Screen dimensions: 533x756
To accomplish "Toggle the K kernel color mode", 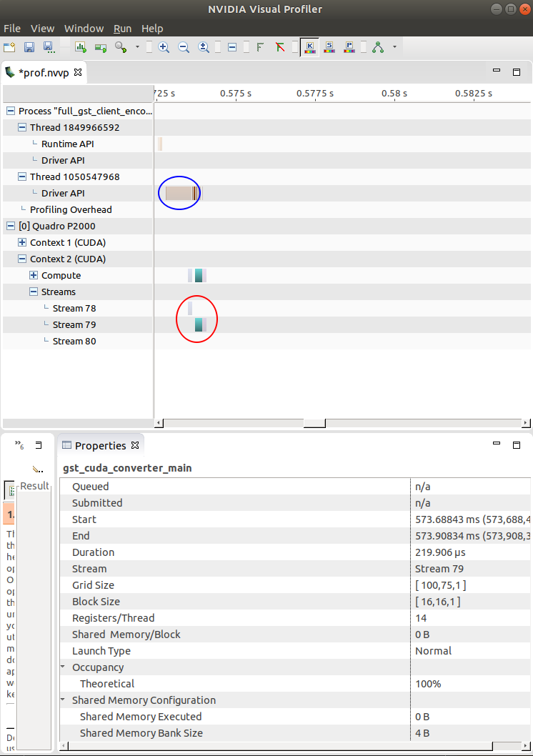I will tap(309, 47).
